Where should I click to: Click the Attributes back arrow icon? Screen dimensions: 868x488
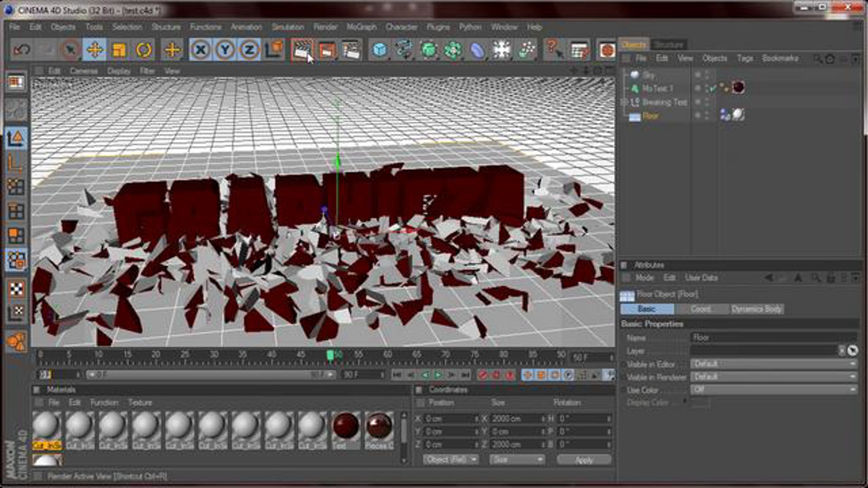pos(768,278)
